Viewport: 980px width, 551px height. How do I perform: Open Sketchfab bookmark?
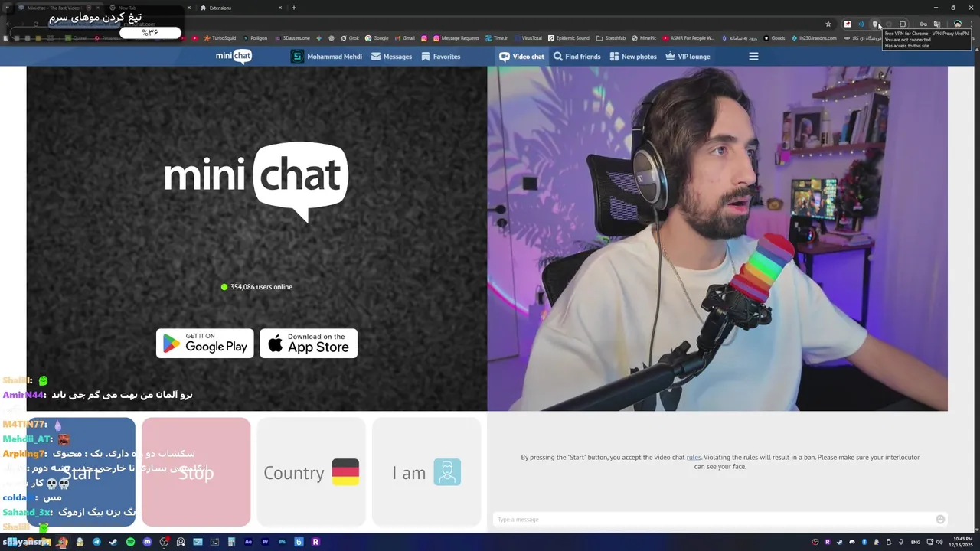(x=611, y=38)
